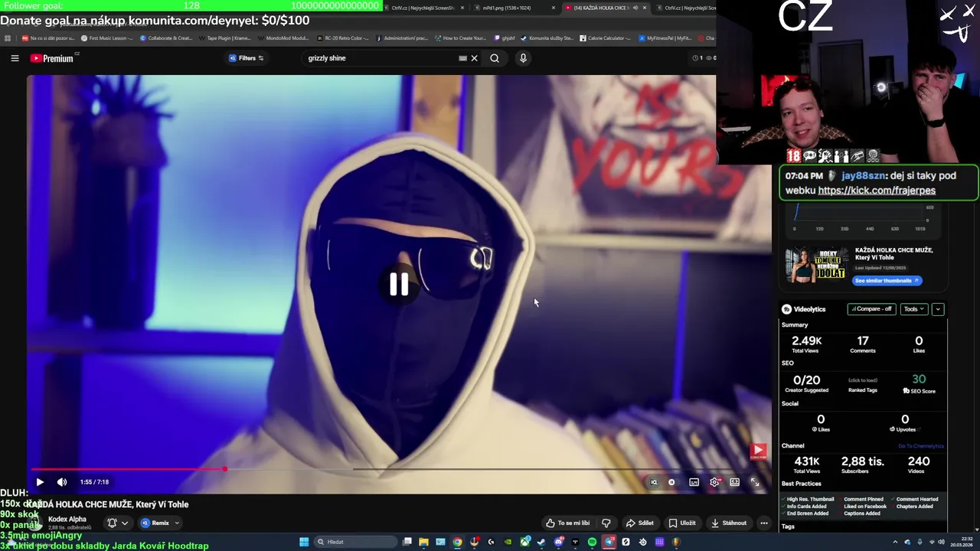Open the Videolytics Tools dropdown
Viewport: 980px width, 551px height.
point(913,309)
